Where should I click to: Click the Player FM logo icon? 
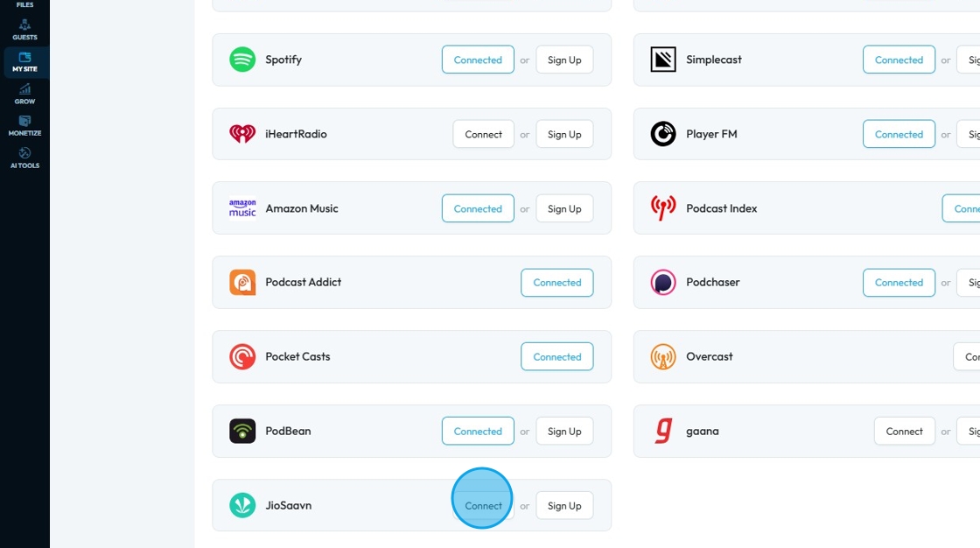(x=663, y=134)
